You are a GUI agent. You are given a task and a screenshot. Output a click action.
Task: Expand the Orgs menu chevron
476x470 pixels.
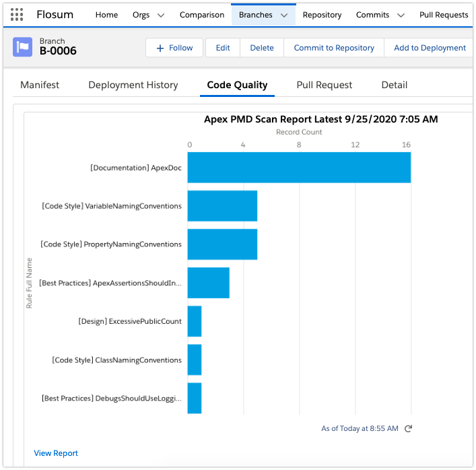(161, 15)
